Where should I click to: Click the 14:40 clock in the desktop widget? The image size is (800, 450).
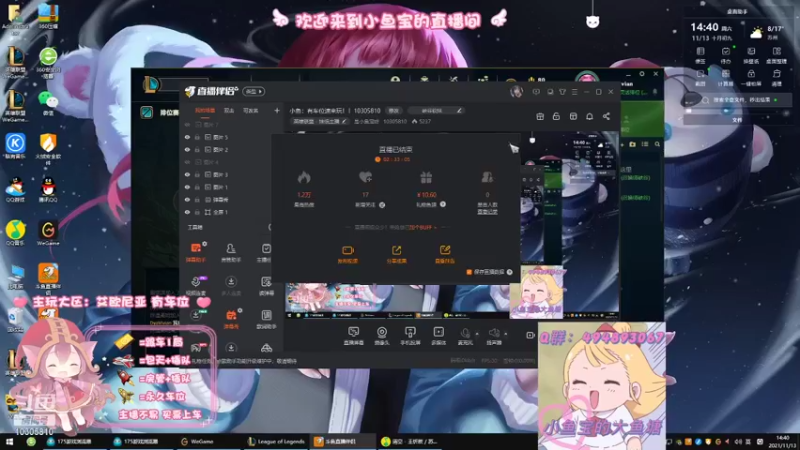[x=704, y=27]
